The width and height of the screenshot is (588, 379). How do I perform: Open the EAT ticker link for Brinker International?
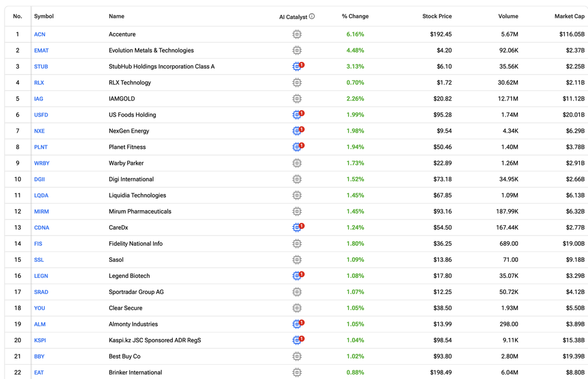[x=39, y=372]
